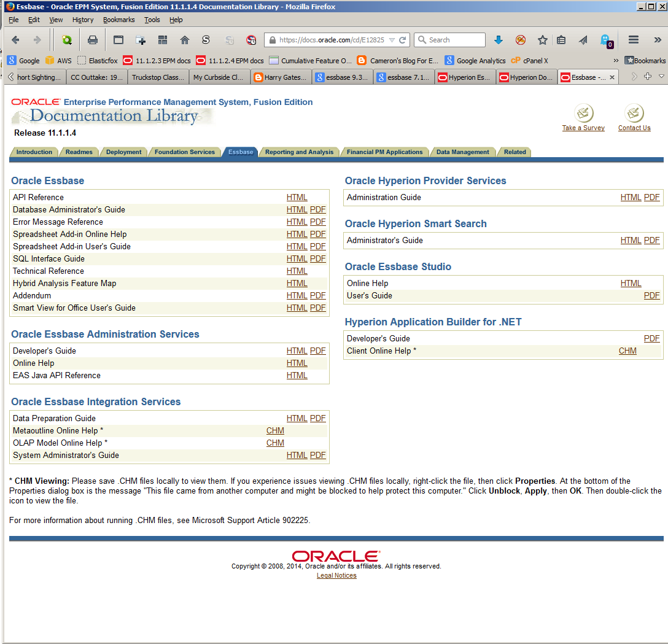This screenshot has height=644, width=668.
Task: Switch to the Data Management tab
Action: (463, 152)
